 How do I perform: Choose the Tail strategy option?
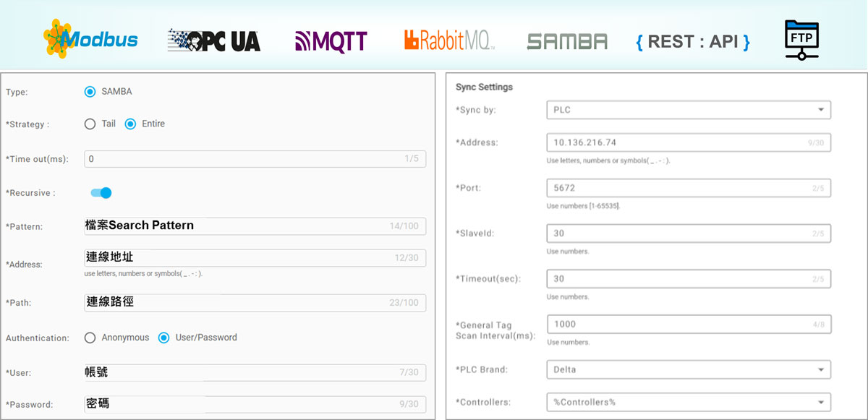90,124
